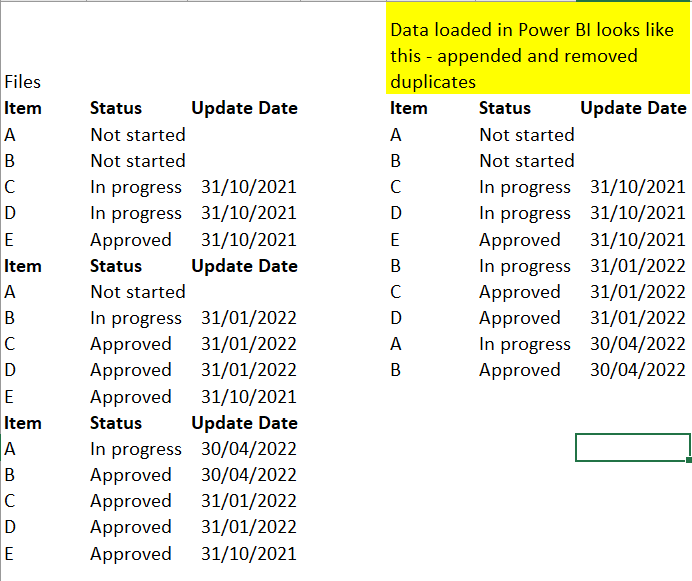692x581 pixels.
Task: Click '31/10/2021' for item E in Power BI table
Action: coord(638,240)
